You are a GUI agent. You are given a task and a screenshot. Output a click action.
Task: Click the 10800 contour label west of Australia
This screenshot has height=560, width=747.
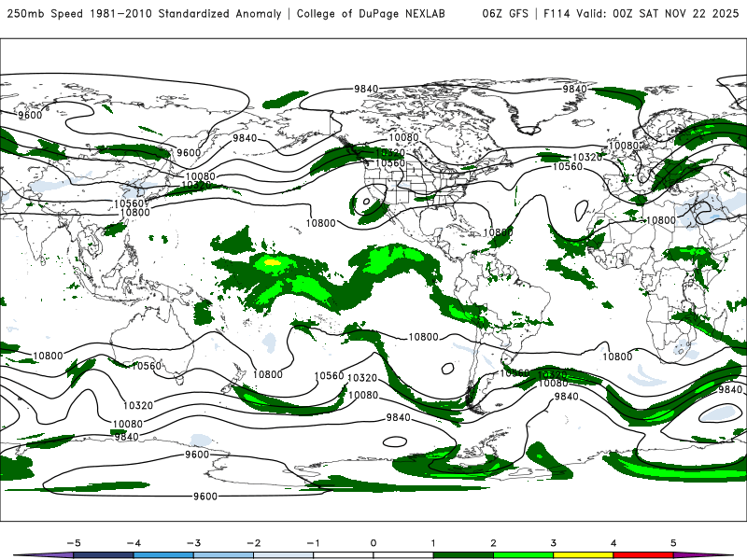pyautogui.click(x=48, y=356)
